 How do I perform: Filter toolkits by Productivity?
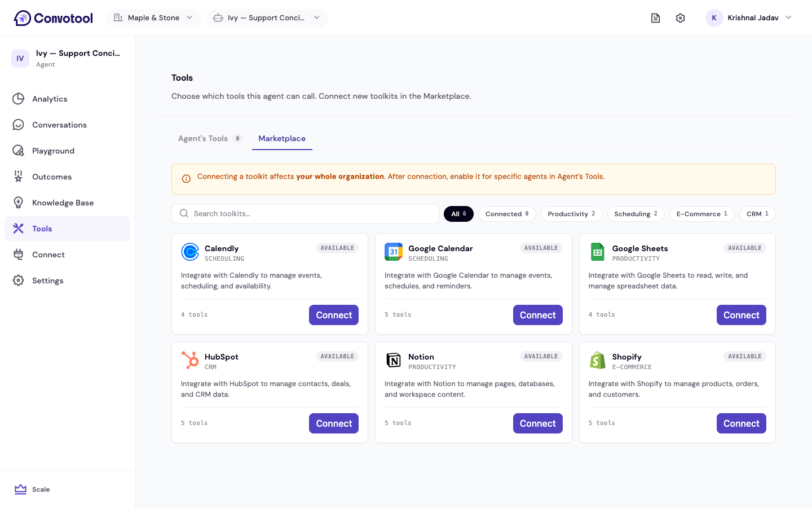[571, 214]
